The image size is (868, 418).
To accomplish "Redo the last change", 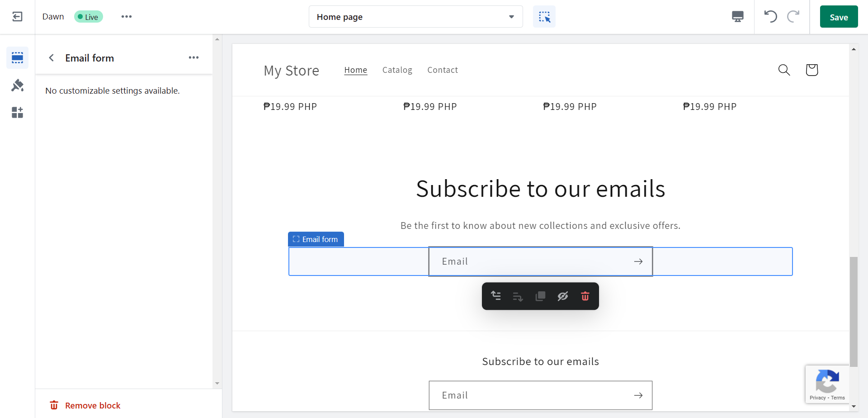I will pyautogui.click(x=793, y=17).
